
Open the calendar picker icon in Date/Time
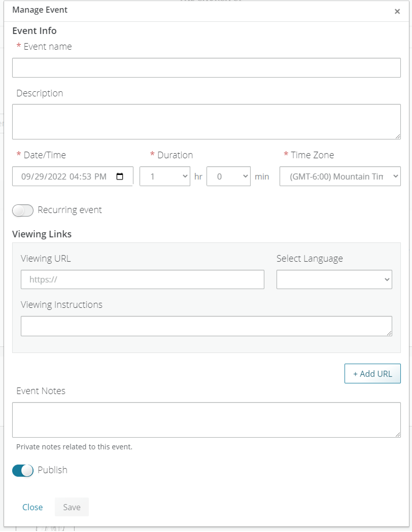pyautogui.click(x=119, y=176)
